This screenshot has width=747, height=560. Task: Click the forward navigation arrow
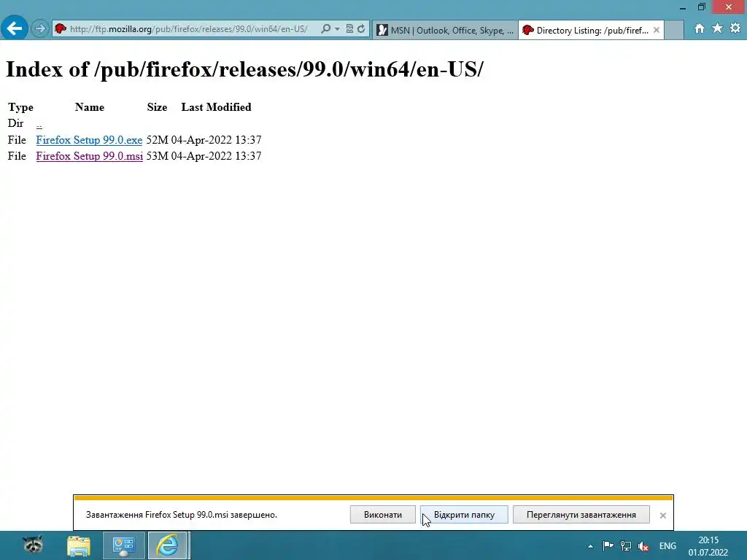tap(40, 28)
